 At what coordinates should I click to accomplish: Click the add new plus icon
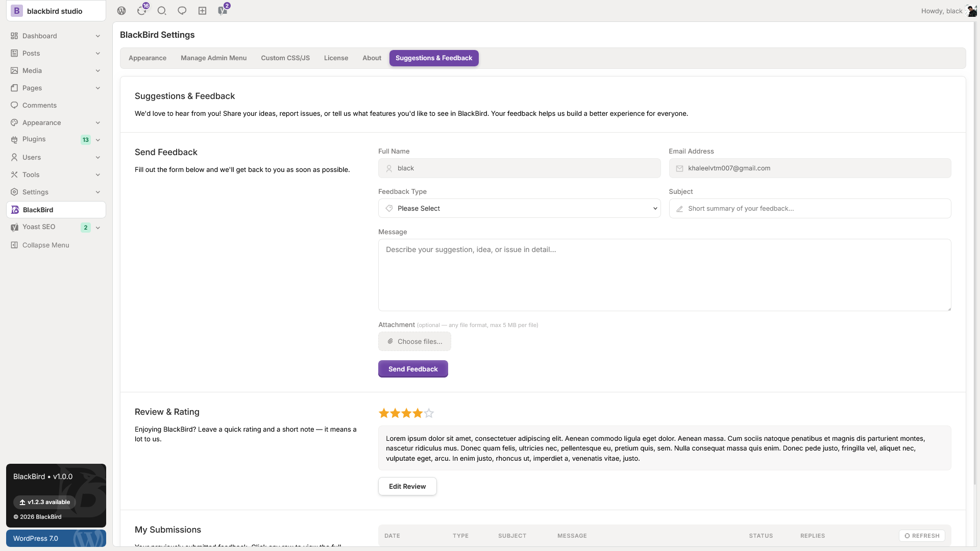(x=202, y=11)
